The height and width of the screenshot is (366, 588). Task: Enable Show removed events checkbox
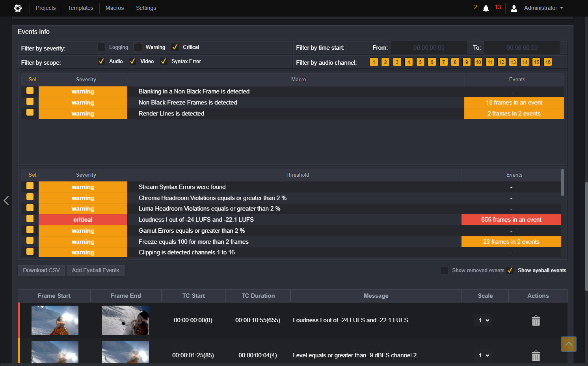(x=444, y=270)
